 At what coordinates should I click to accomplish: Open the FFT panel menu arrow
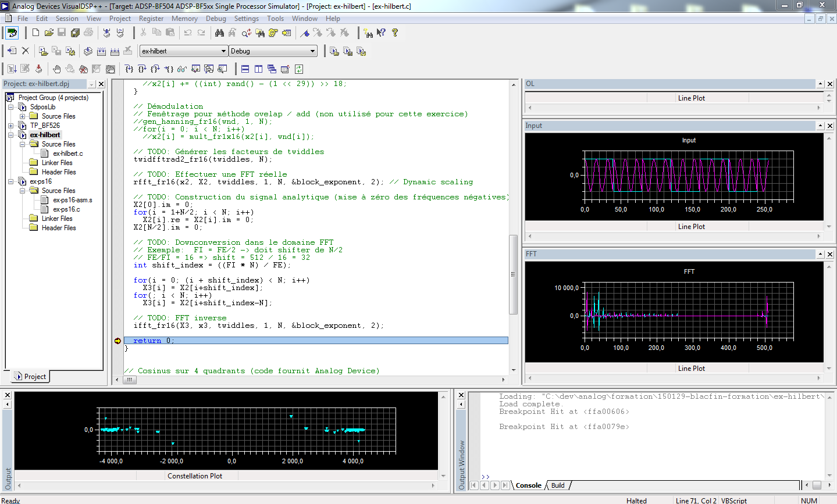820,254
